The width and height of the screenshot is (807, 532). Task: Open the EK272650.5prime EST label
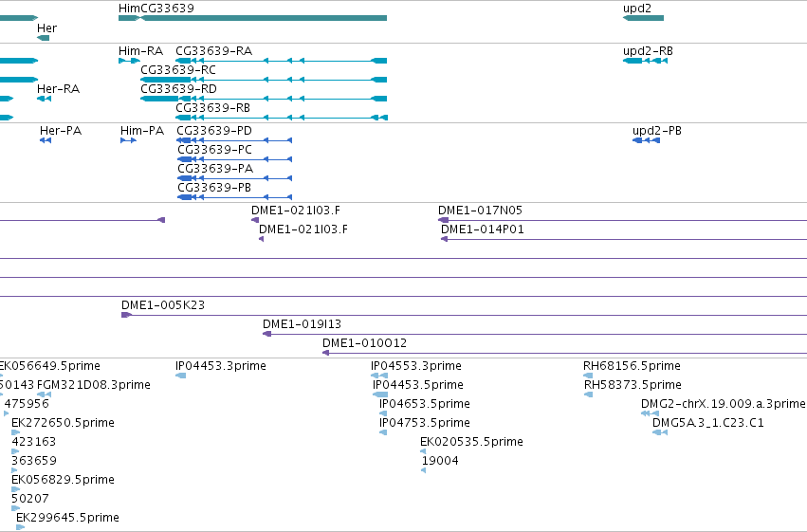pyautogui.click(x=63, y=423)
